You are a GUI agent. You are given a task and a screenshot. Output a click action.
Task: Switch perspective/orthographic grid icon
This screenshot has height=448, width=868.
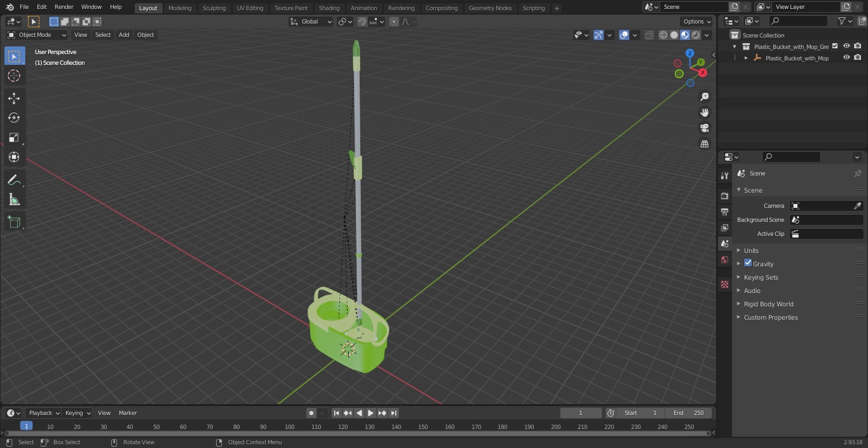705,144
